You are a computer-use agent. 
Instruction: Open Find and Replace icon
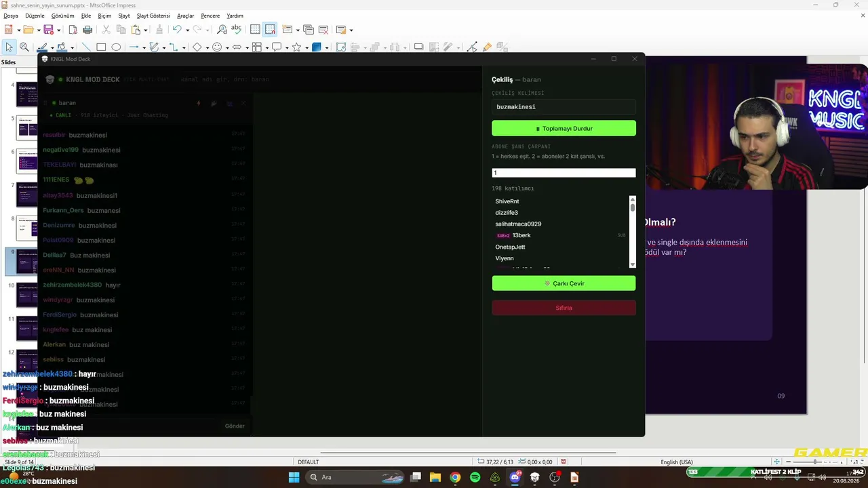[222, 30]
